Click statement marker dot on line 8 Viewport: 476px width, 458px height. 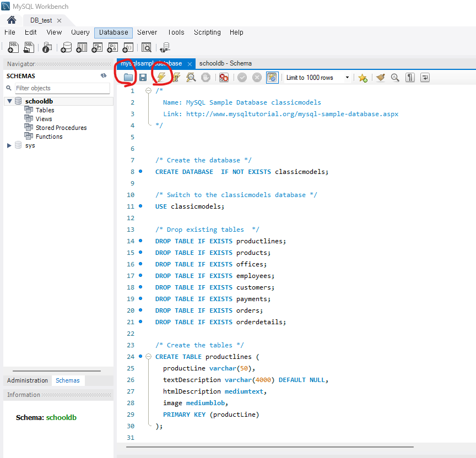tap(140, 171)
